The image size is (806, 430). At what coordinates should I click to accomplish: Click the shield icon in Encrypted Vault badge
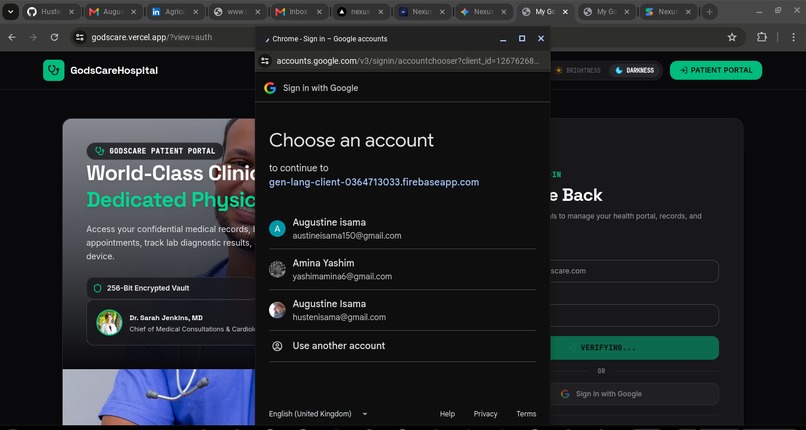97,288
